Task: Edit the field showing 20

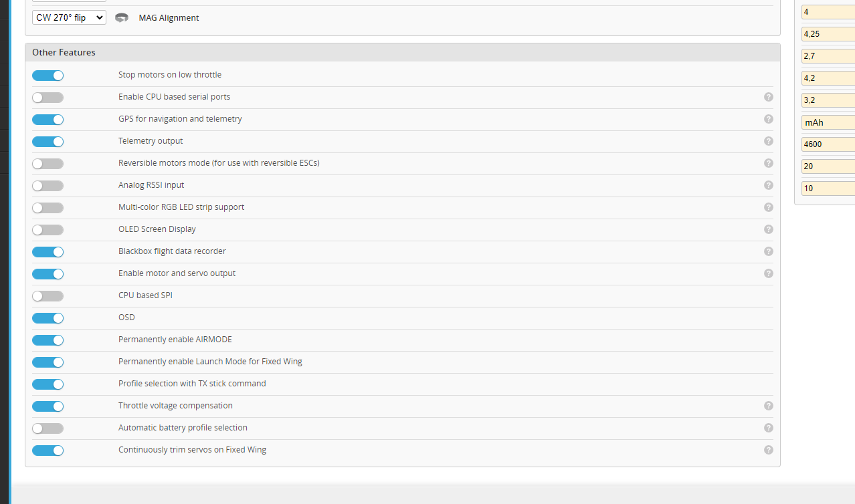Action: tap(828, 166)
